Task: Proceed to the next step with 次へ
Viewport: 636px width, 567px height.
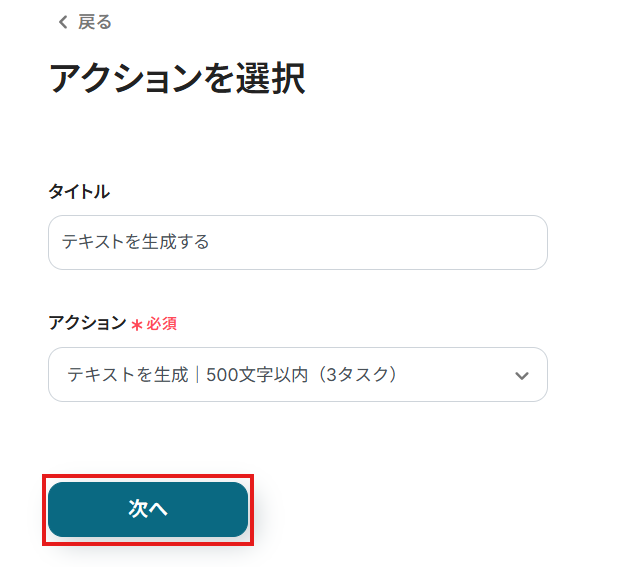Action: point(148,509)
